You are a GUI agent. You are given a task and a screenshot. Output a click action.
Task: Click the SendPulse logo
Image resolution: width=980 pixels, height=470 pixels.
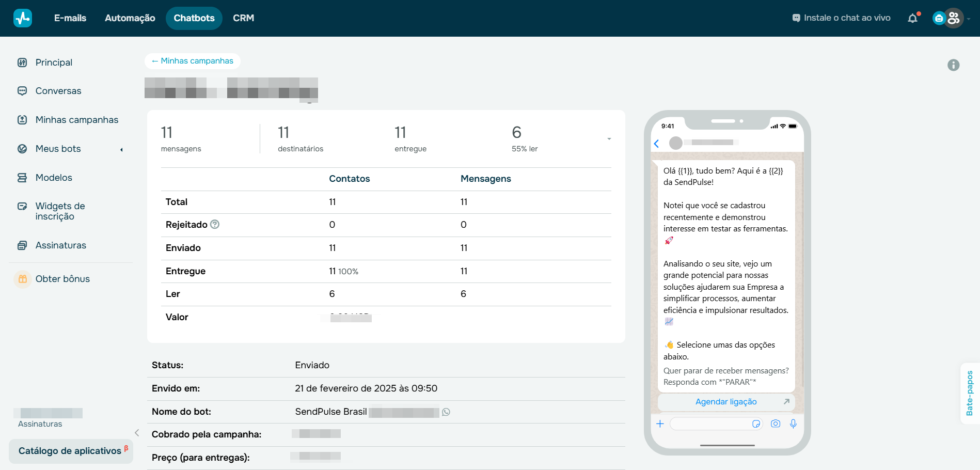[22, 18]
